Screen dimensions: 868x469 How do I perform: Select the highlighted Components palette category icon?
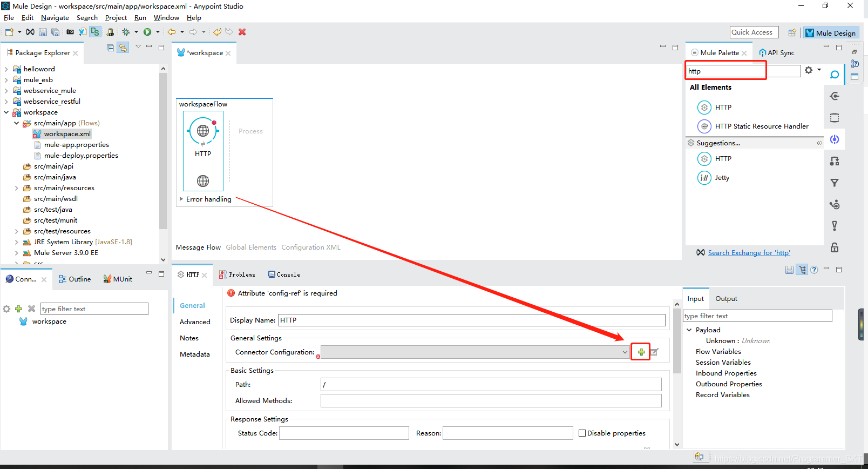pyautogui.click(x=835, y=139)
